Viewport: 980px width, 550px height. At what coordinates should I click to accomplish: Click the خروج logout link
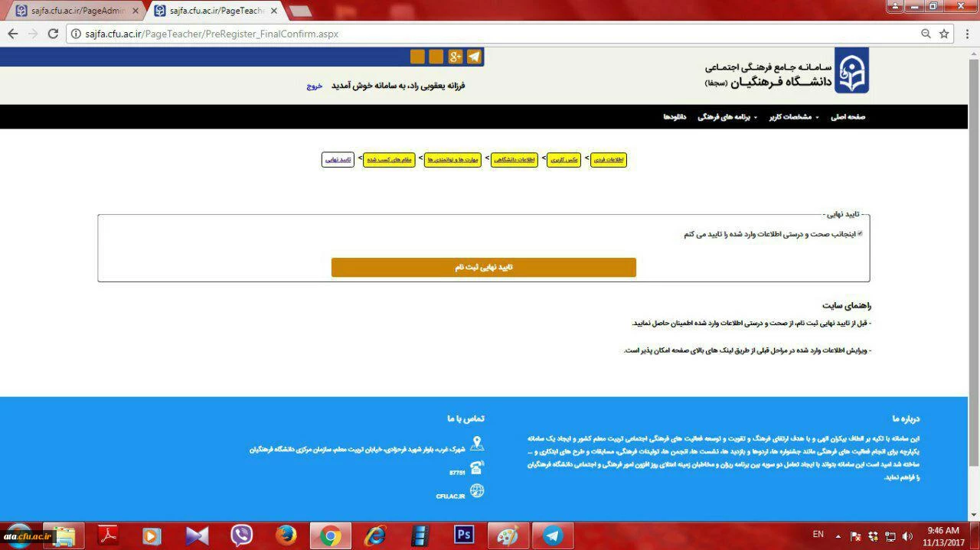314,86
